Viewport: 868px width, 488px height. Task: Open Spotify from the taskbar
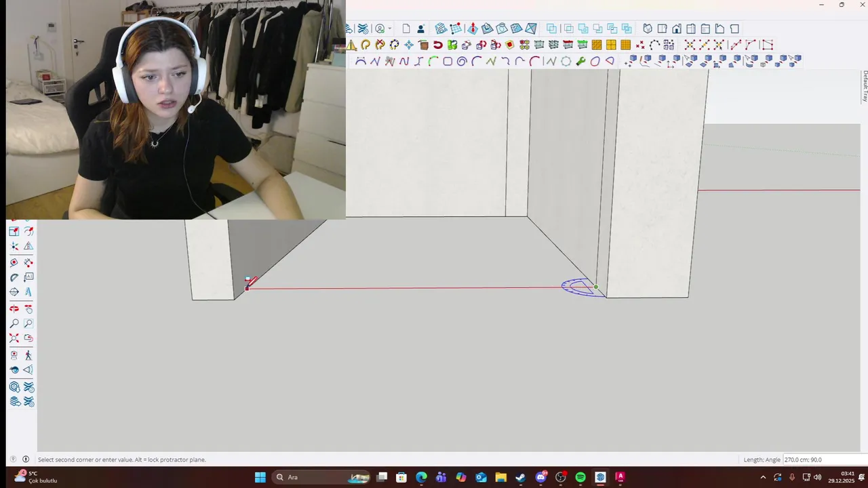[580, 477]
